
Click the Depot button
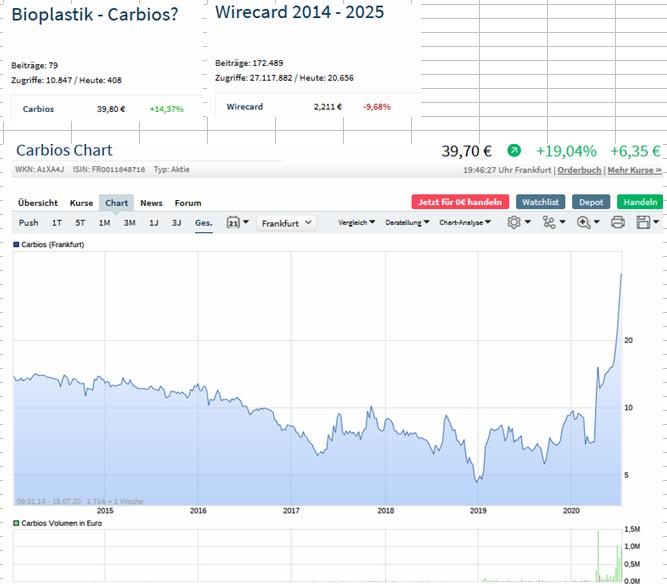(x=591, y=202)
